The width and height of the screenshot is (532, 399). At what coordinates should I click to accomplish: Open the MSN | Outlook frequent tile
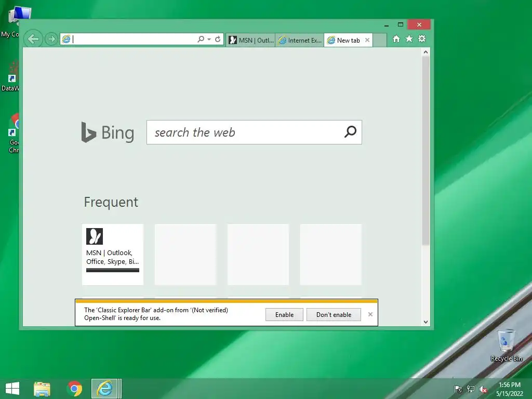click(113, 254)
